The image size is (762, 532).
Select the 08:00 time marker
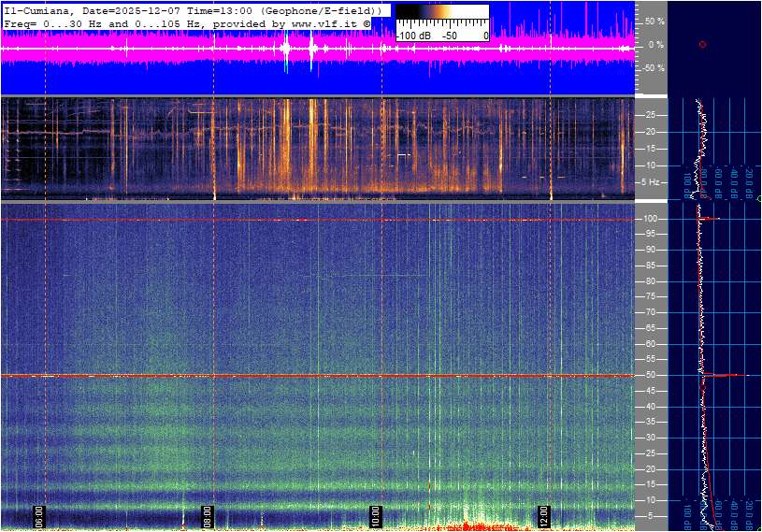click(208, 516)
